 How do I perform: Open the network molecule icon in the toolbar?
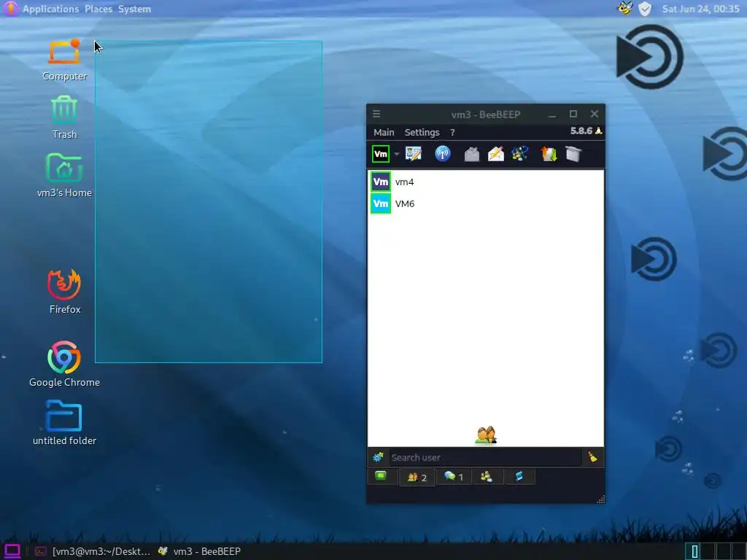pyautogui.click(x=519, y=154)
